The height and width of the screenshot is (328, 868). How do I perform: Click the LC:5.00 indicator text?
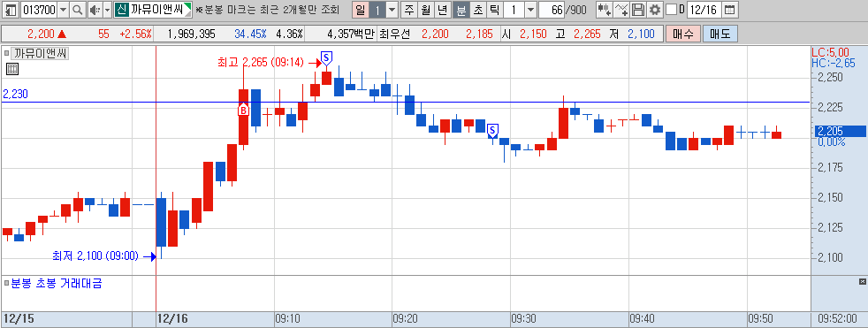830,52
